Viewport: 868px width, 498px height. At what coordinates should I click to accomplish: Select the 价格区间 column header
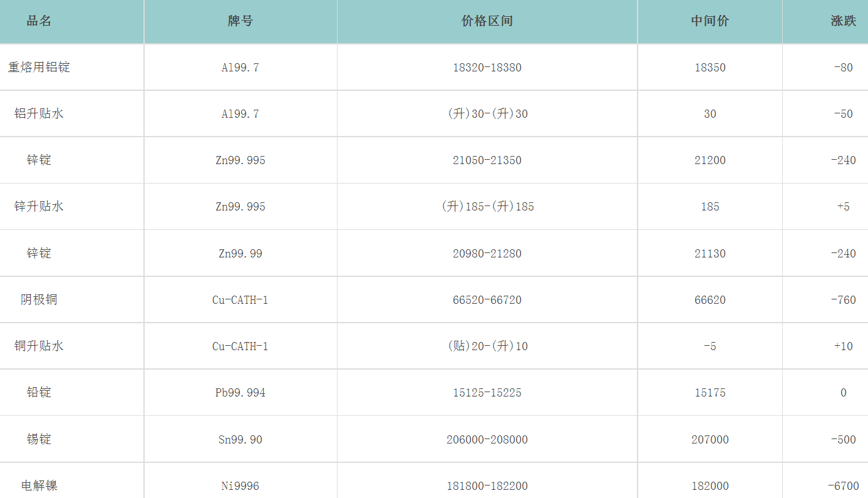pos(487,21)
